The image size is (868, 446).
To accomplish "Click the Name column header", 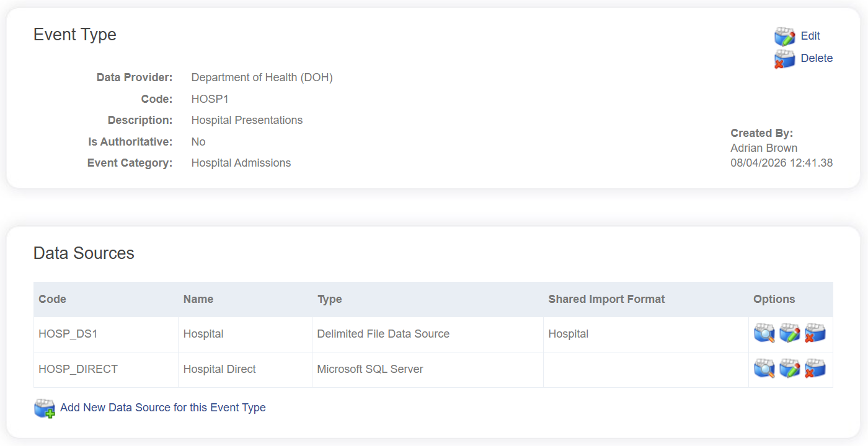I will pyautogui.click(x=198, y=299).
